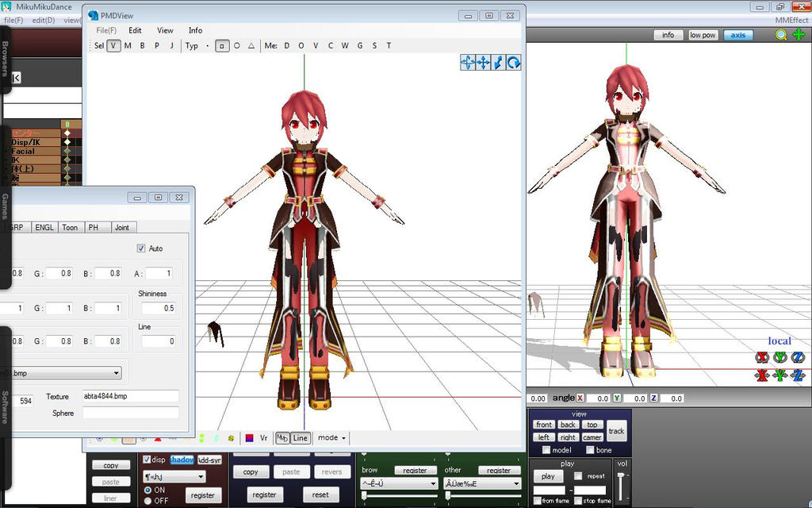Viewport: 812px width, 508px height.
Task: Toggle the Auto checkbox in material panel
Action: tap(141, 248)
